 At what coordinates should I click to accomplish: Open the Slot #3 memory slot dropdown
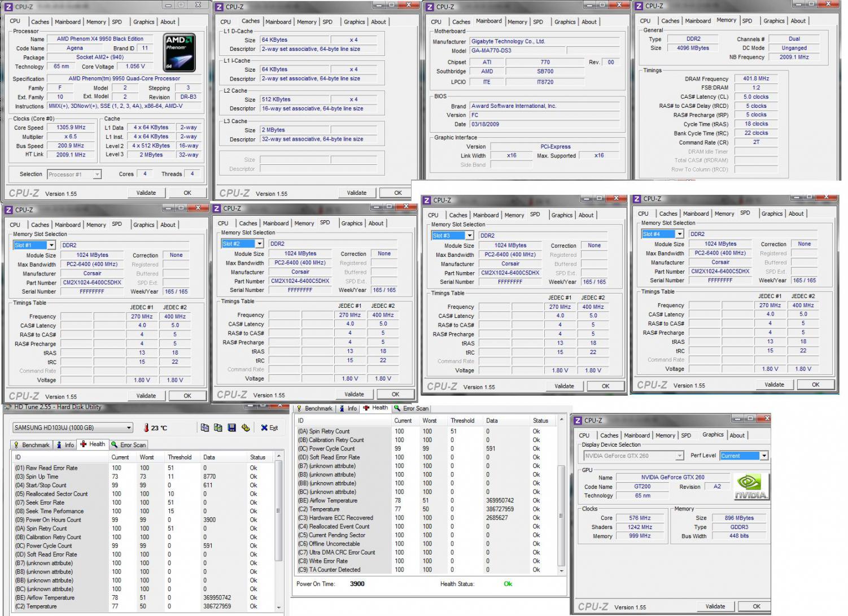pos(470,235)
